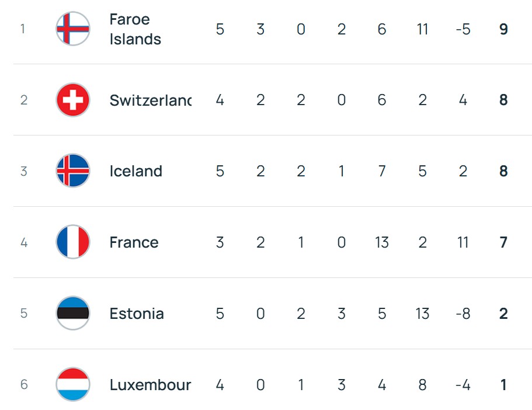Click Luxembourg's 1 point total
The width and height of the screenshot is (532, 410).
503,385
